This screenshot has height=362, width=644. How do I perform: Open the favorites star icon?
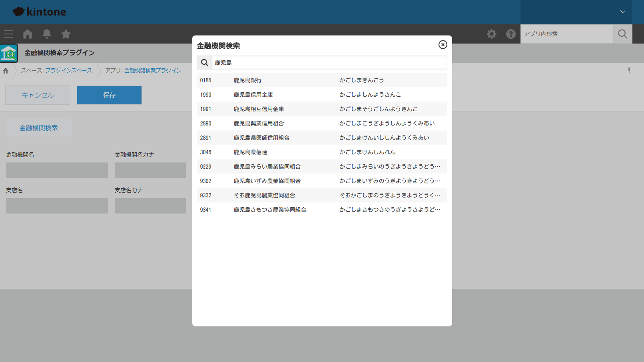point(66,34)
